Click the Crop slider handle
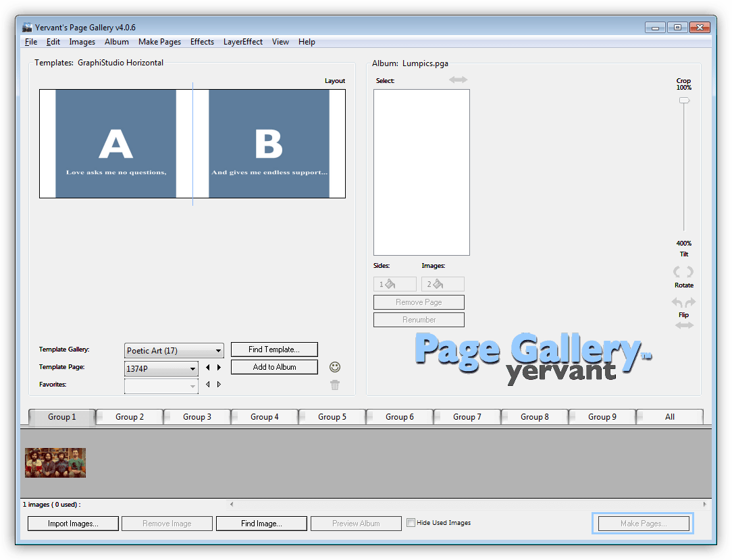Image resolution: width=732 pixels, height=560 pixels. pyautogui.click(x=684, y=101)
